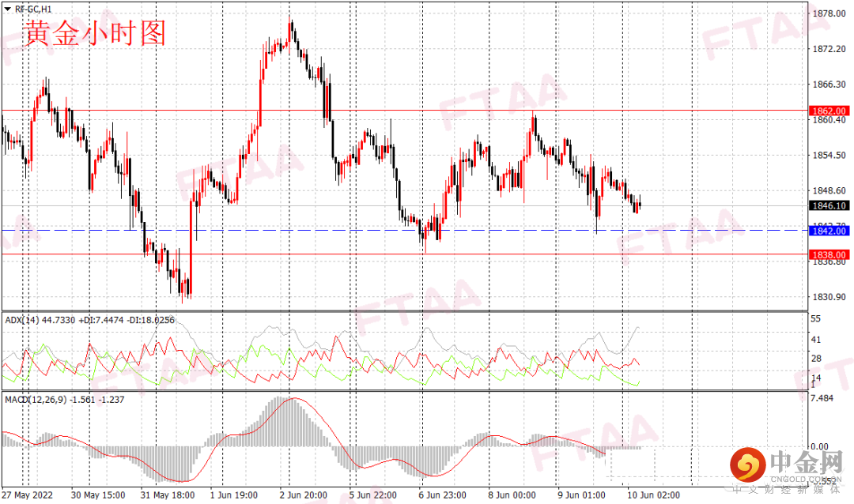Click the CNGOLD 中金网 logo icon
854x504 pixels.
748,465
